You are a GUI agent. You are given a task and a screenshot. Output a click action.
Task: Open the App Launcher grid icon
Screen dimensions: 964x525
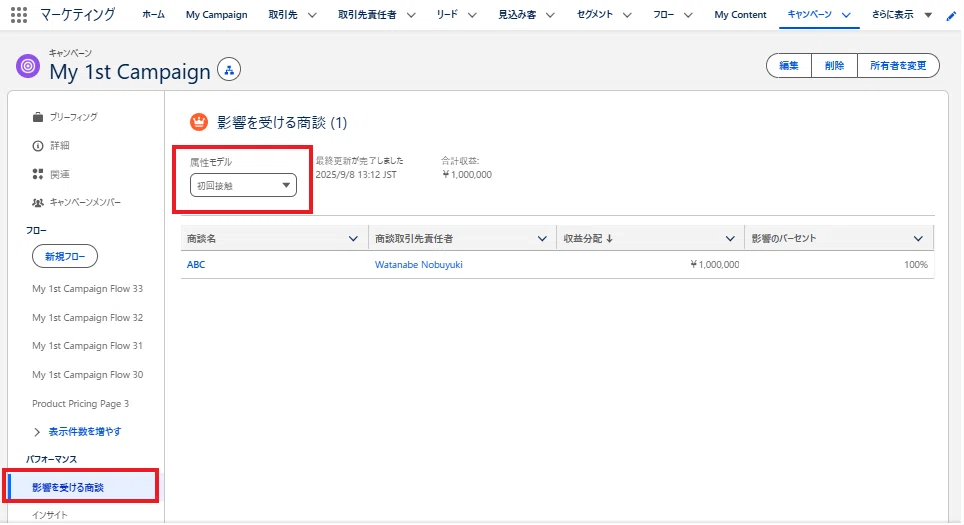tap(19, 15)
